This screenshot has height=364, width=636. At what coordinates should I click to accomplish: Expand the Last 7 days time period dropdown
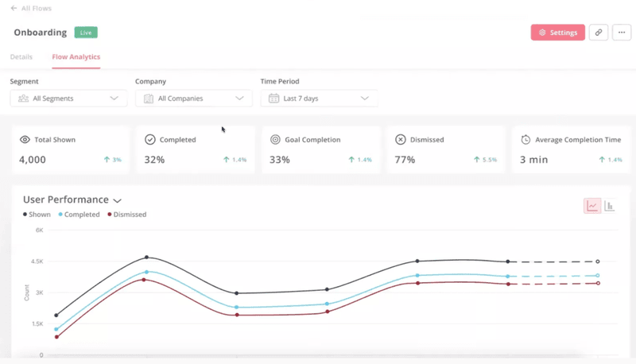click(x=319, y=99)
